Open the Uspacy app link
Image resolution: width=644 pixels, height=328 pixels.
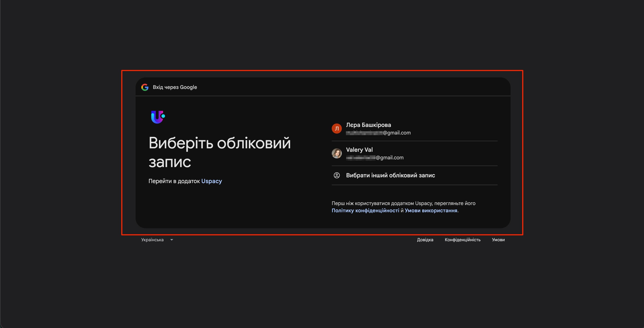(x=211, y=181)
